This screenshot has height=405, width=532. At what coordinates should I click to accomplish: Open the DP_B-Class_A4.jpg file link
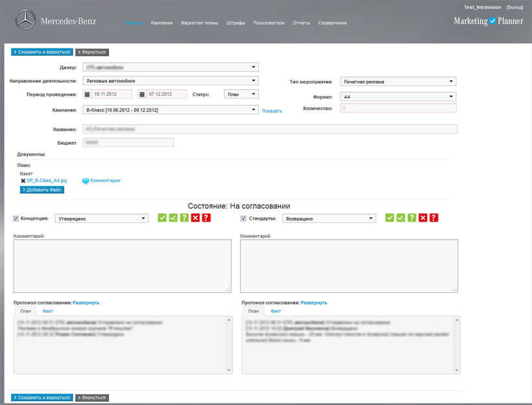coord(47,181)
